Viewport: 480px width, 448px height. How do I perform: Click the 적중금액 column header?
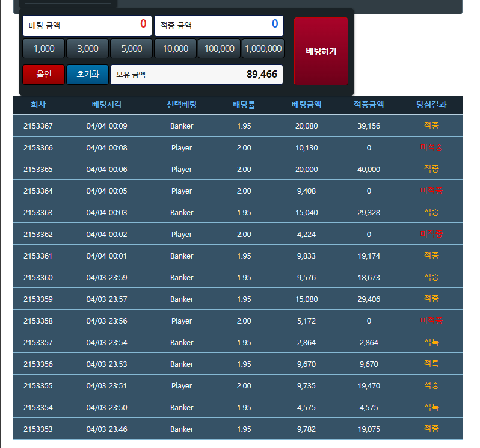369,105
